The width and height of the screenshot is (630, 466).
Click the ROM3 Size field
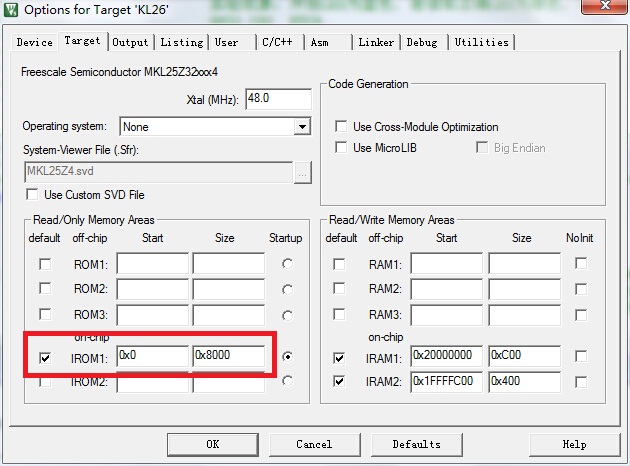coord(229,315)
